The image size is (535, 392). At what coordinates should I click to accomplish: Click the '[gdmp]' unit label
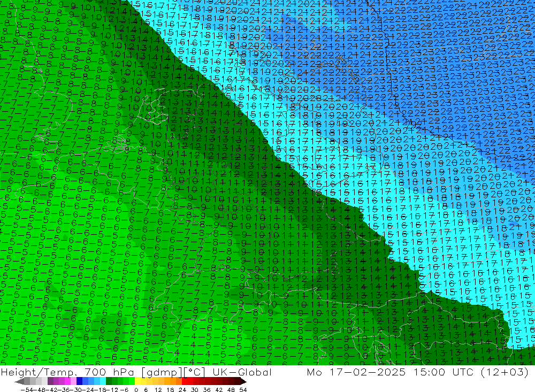tap(163, 372)
